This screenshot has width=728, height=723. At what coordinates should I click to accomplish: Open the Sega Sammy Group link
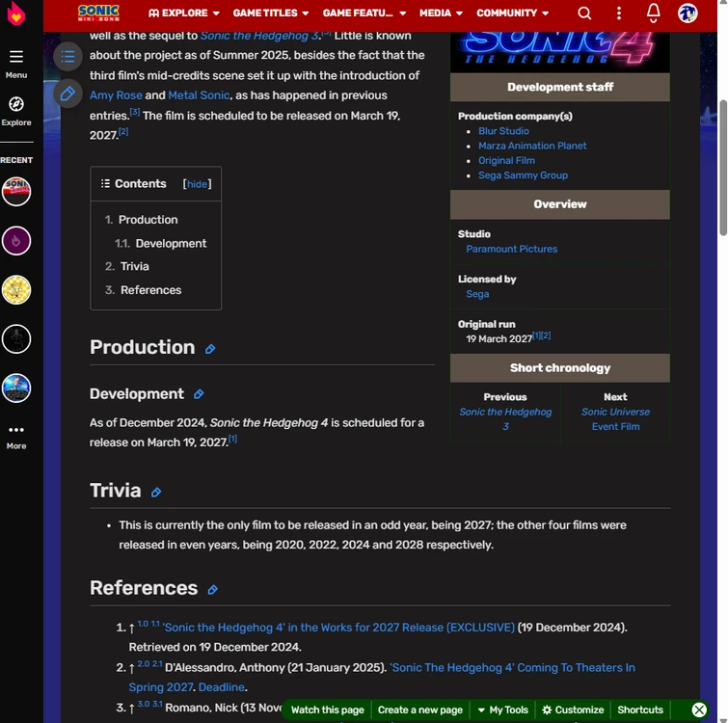point(524,175)
